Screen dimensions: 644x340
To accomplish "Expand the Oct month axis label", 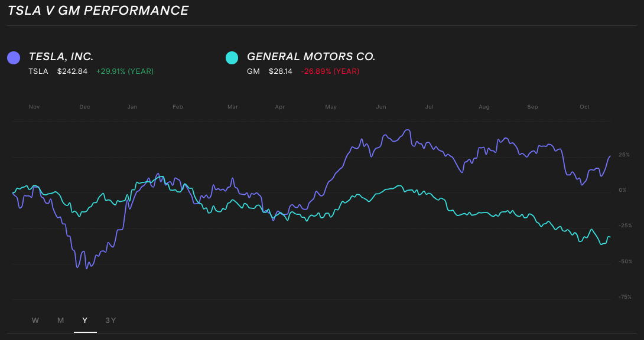I will click(x=584, y=107).
